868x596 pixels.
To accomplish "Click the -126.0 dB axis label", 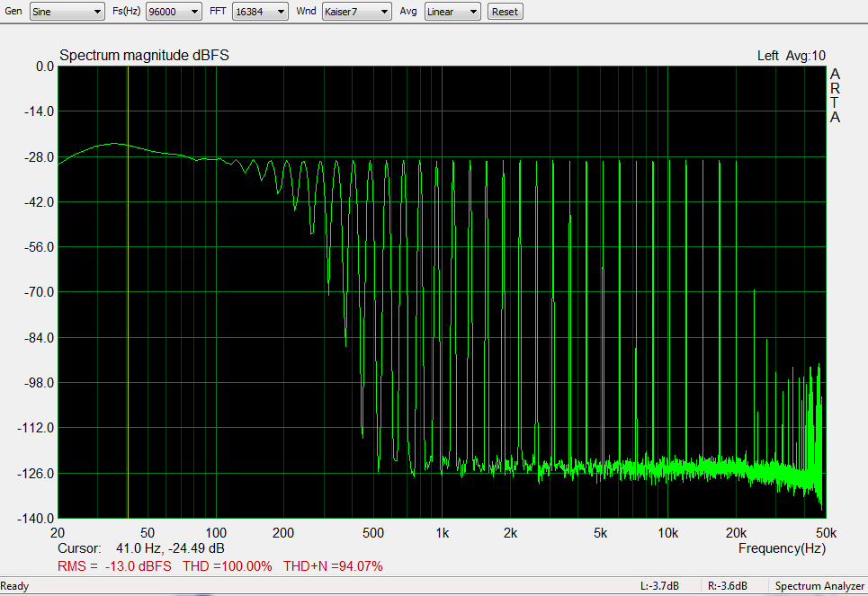I will coord(36,474).
